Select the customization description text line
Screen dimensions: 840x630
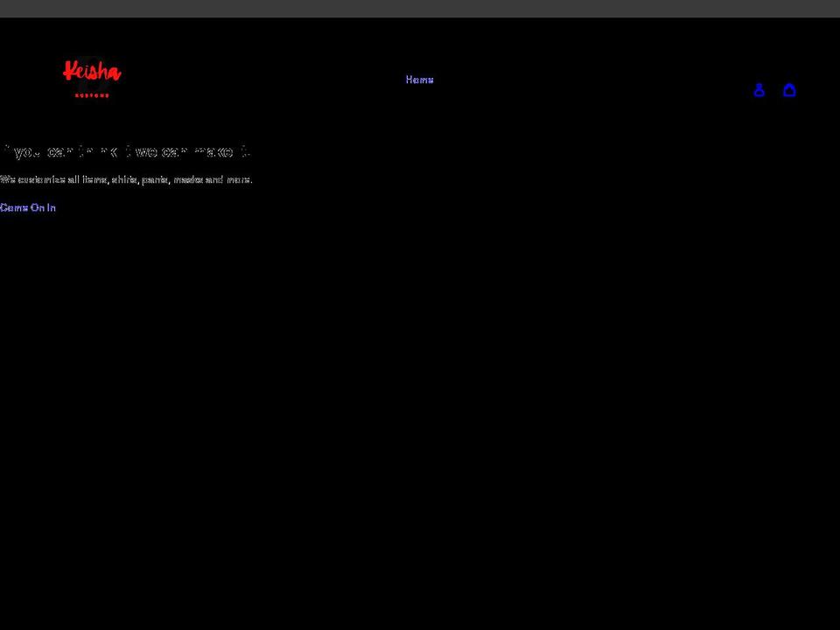click(126, 179)
